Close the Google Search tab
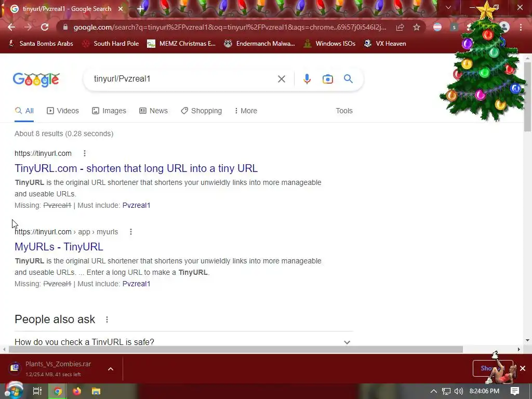Viewport: 532px width, 399px height. coord(121,9)
